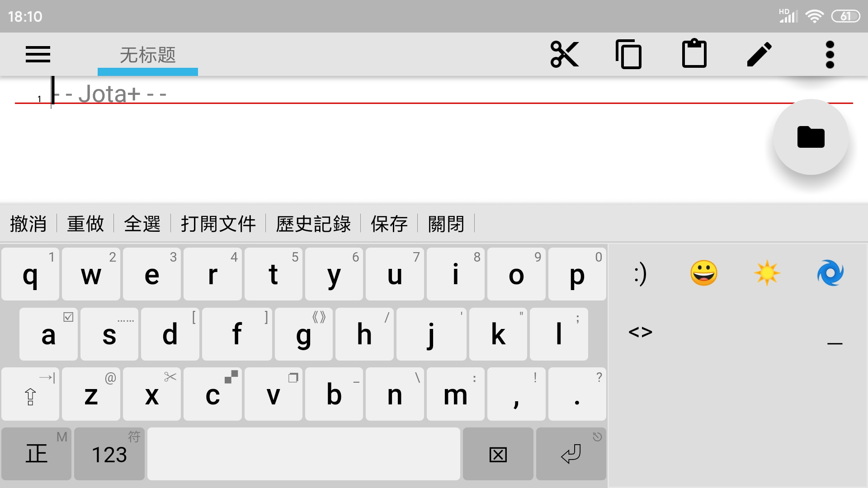
Task: Tap the pencil Edit icon
Action: 759,54
